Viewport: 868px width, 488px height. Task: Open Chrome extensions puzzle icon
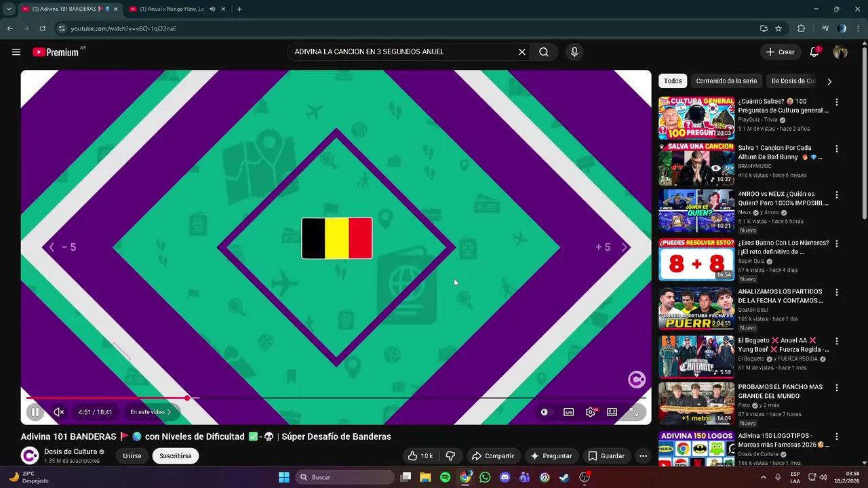801,28
